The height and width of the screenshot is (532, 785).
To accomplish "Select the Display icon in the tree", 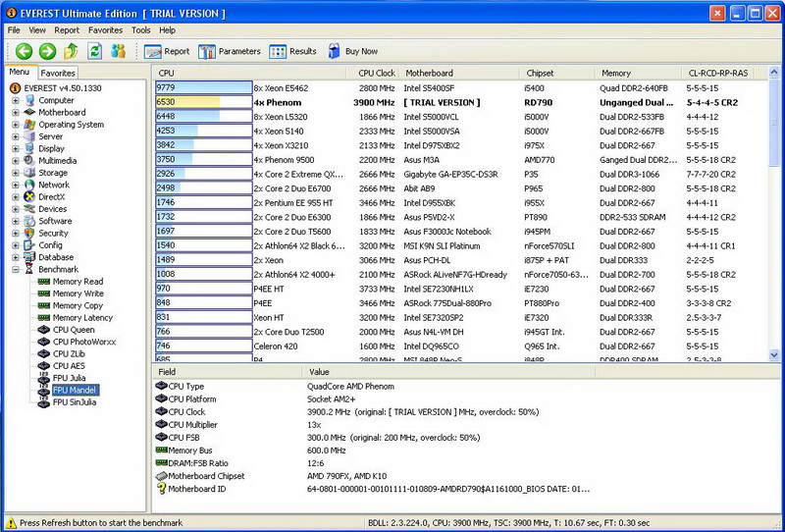I will click(x=29, y=148).
